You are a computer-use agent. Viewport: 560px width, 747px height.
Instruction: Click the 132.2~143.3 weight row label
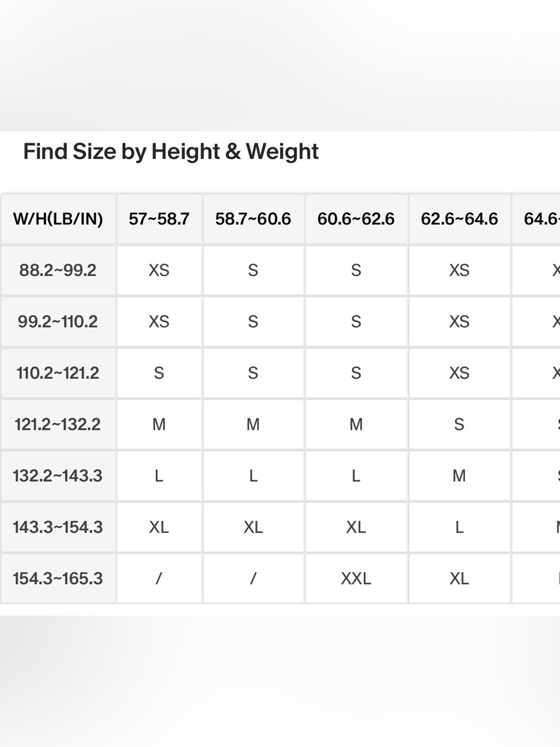coord(58,476)
